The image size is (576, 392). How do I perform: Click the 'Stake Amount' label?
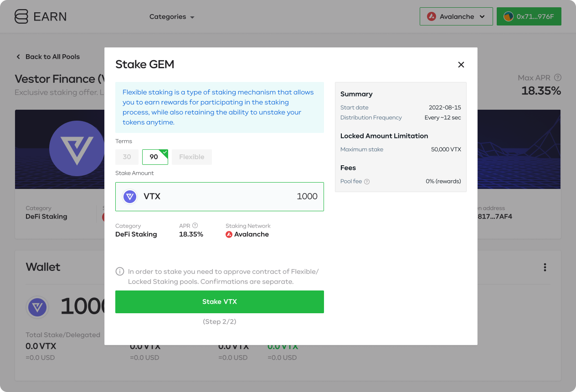coord(134,173)
